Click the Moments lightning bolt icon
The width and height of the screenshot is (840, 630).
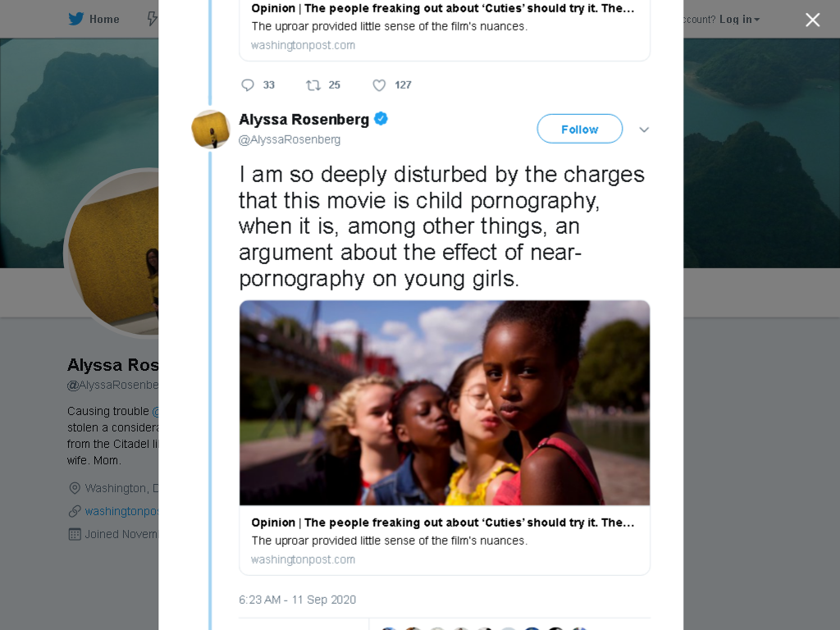[x=153, y=20]
